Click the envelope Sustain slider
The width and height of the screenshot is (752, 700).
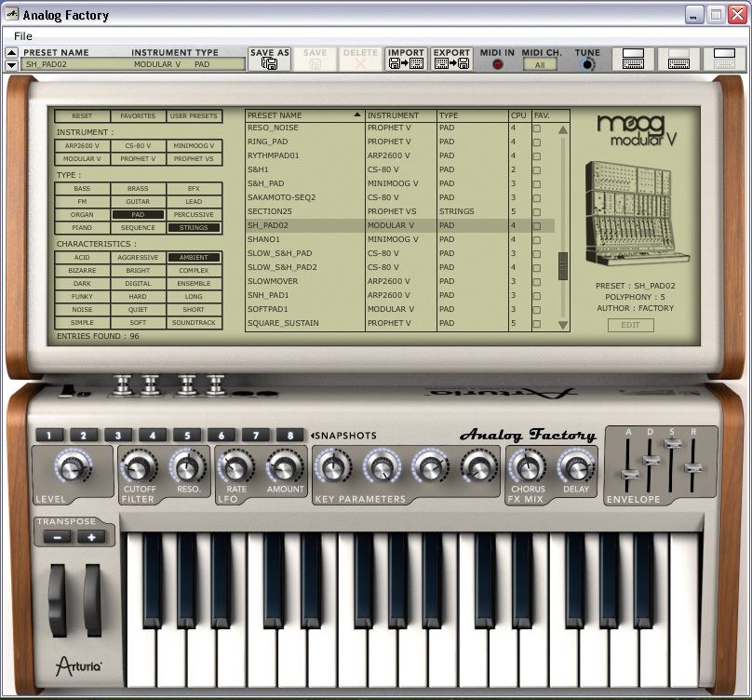(x=672, y=444)
